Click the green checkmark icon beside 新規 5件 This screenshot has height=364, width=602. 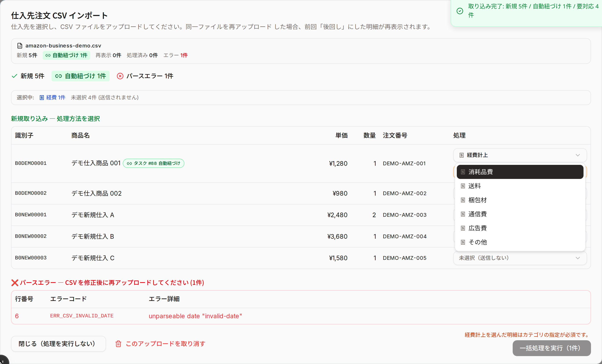point(15,76)
